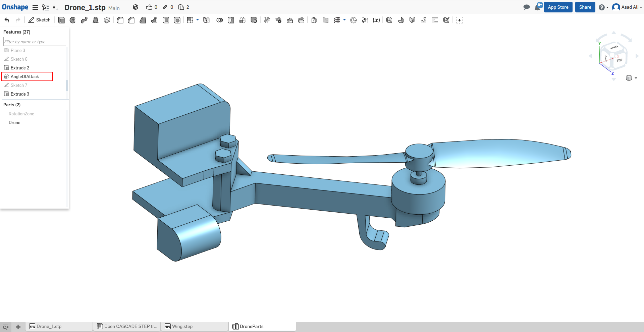Open the Boolean tool
Viewport: 644px width, 332px height.
(220, 20)
